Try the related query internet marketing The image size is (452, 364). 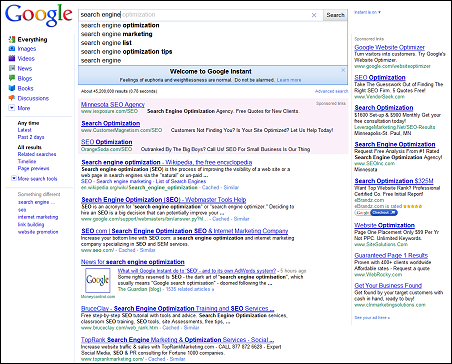pyautogui.click(x=38, y=217)
